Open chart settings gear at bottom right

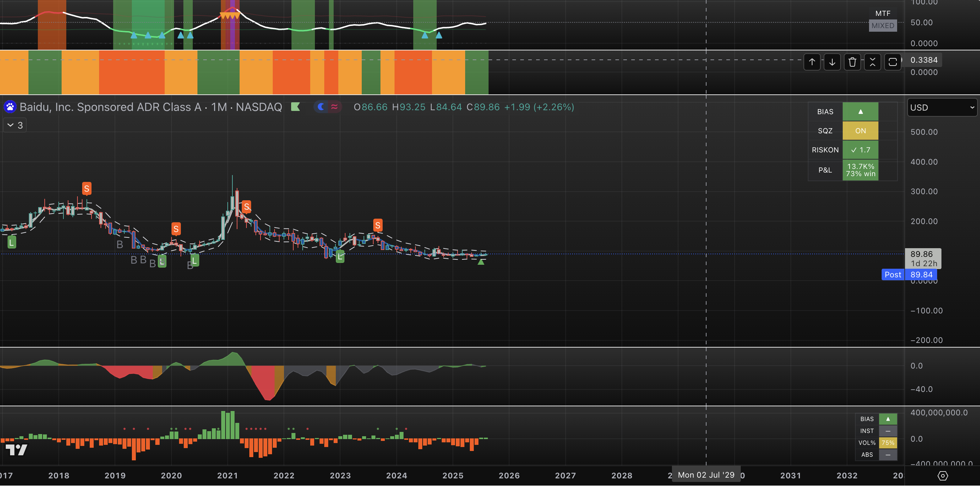[x=942, y=475]
